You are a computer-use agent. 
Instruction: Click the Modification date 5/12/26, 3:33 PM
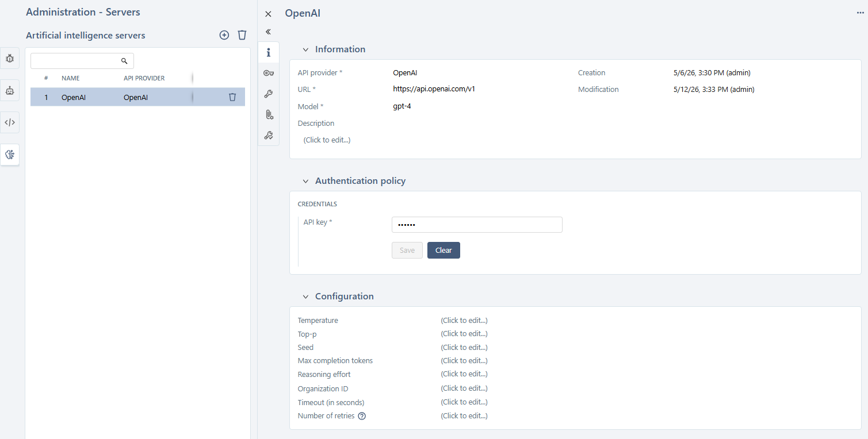tap(714, 89)
